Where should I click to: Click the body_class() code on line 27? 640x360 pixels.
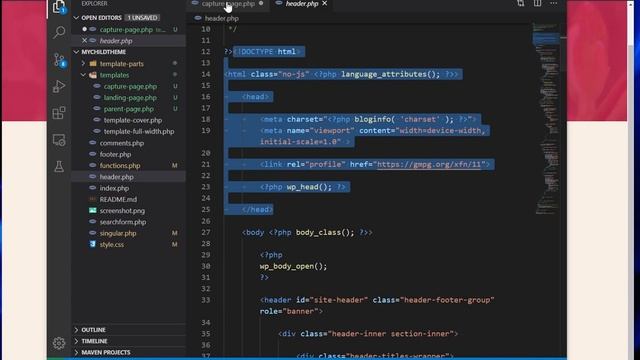pyautogui.click(x=325, y=232)
